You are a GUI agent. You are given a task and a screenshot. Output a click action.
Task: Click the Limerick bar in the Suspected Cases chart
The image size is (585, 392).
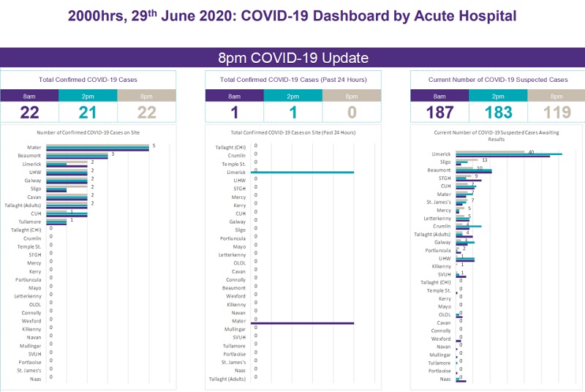click(x=508, y=154)
